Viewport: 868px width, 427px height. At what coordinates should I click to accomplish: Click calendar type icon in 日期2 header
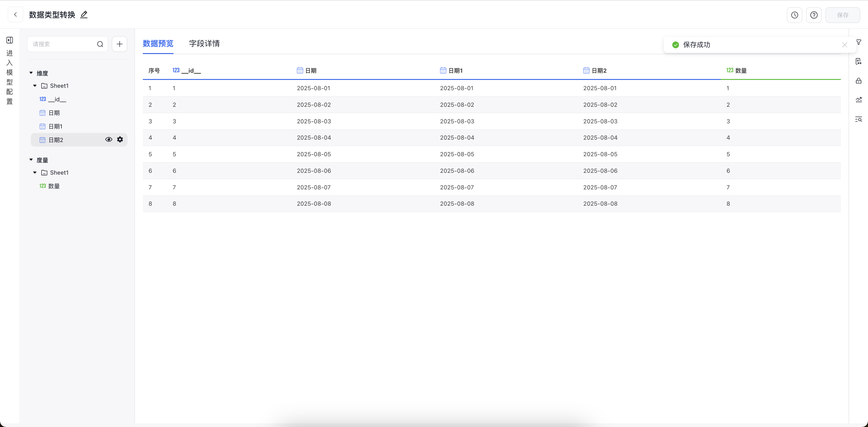click(586, 71)
